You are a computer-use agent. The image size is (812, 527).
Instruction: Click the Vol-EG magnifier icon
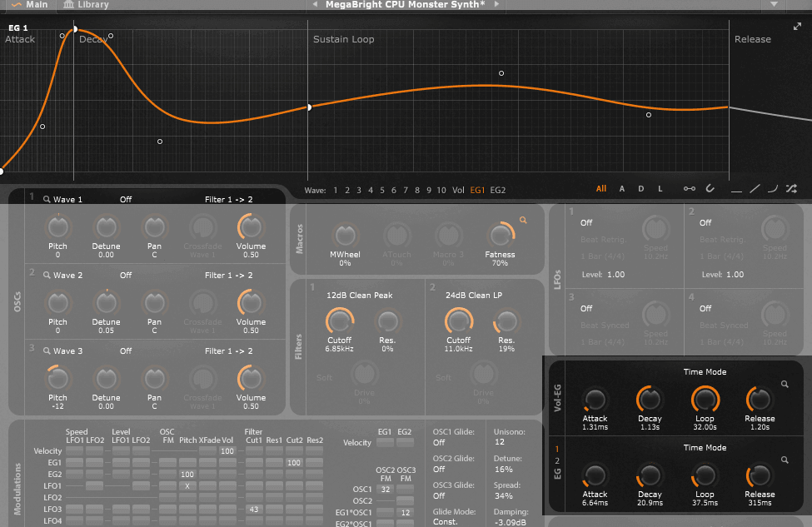[x=784, y=384]
